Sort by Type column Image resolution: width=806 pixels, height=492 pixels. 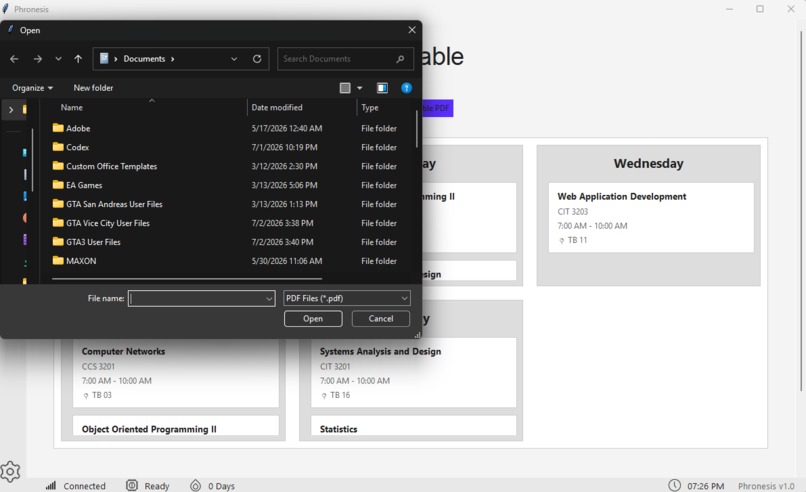(370, 107)
